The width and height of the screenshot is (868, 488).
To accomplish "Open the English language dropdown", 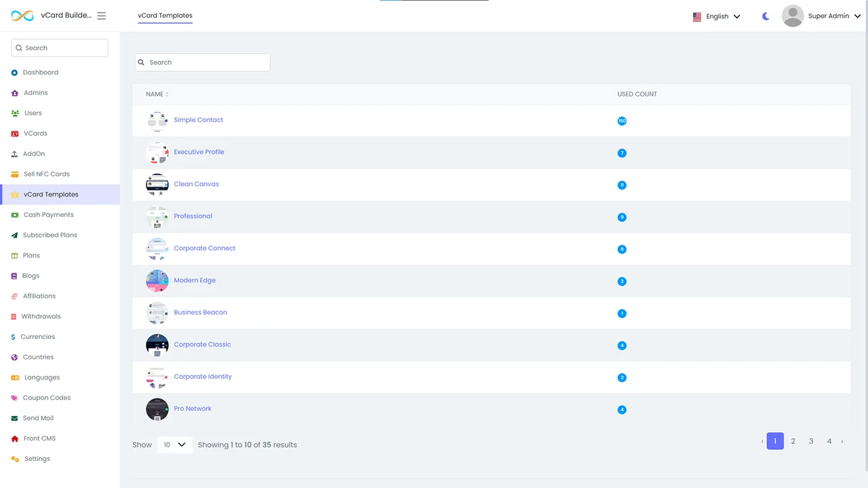I will click(x=717, y=16).
